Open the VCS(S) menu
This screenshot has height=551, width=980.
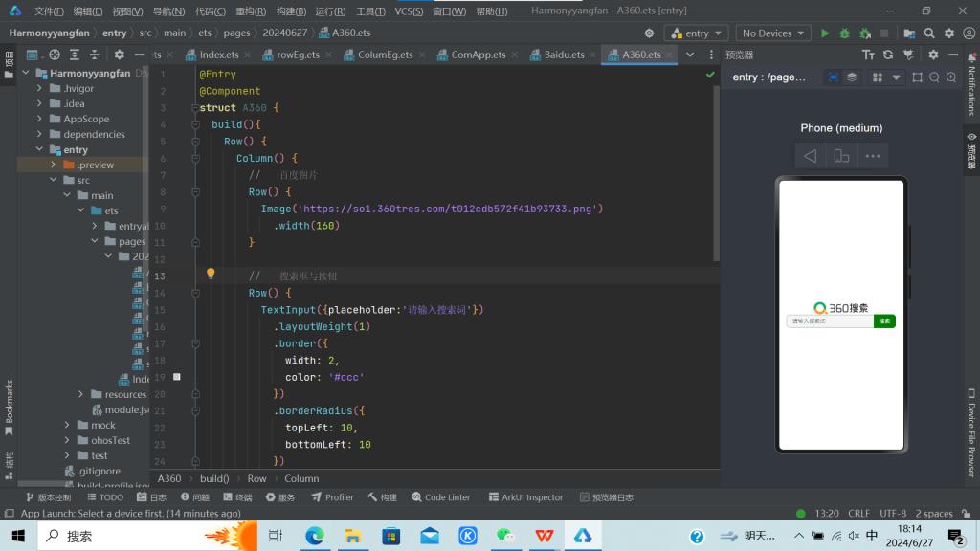[x=409, y=11]
